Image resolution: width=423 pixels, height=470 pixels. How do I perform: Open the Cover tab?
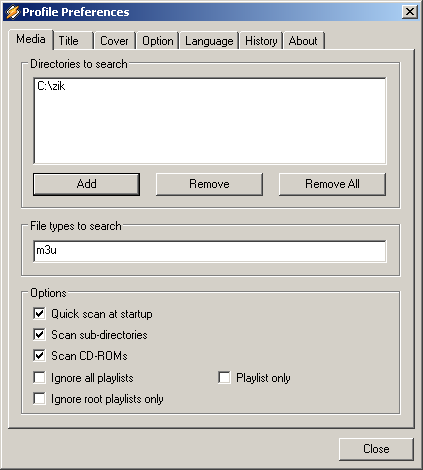click(114, 41)
